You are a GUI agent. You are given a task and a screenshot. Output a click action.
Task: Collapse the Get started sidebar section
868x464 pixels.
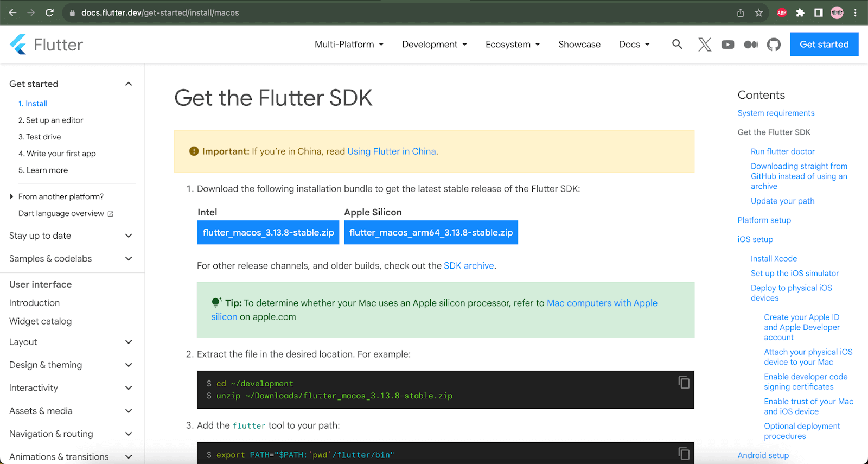[129, 84]
